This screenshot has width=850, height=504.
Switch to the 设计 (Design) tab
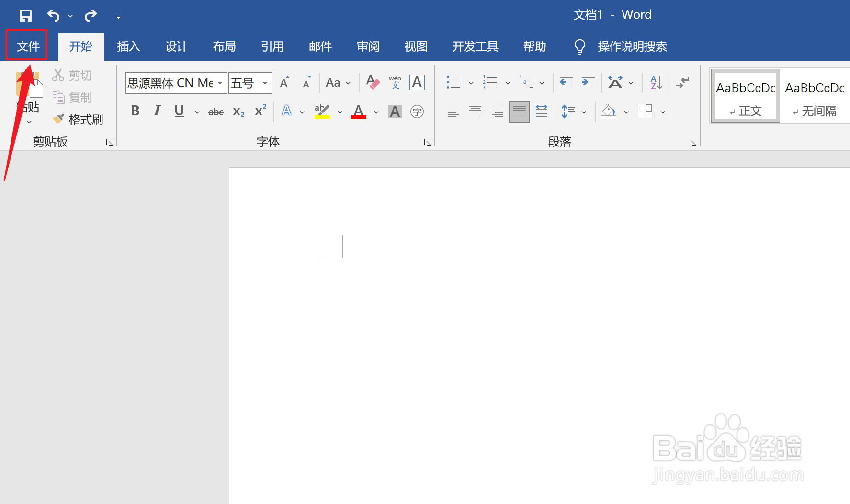coord(176,46)
